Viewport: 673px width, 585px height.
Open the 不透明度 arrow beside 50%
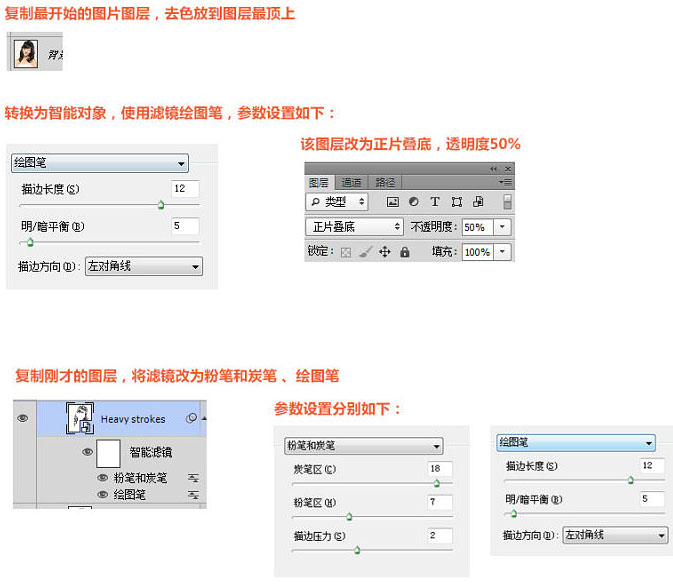502,227
